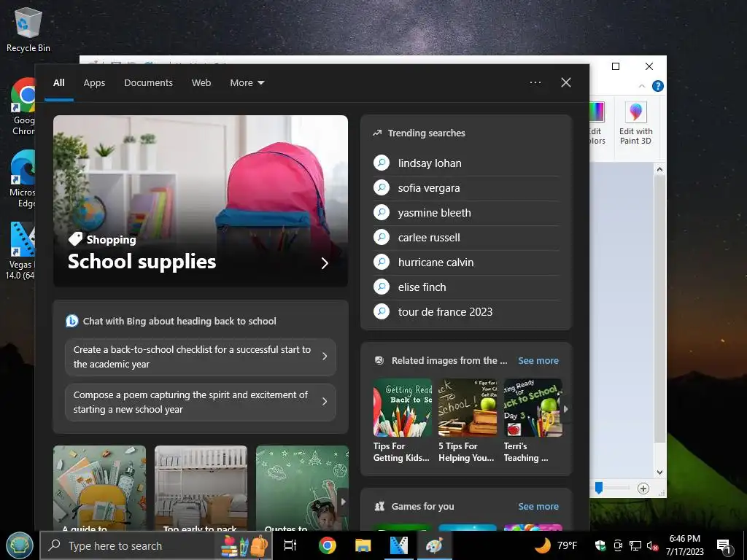Open Terri's Teaching image thumbnail
The image size is (747, 560).
click(533, 408)
